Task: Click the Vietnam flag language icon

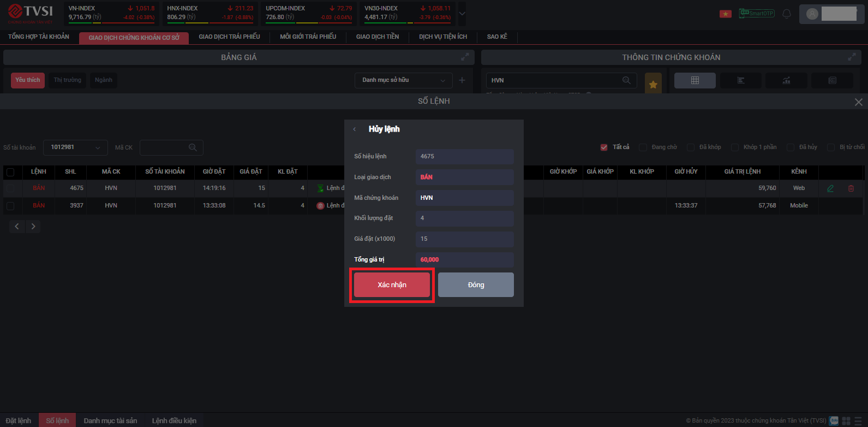Action: coord(725,14)
